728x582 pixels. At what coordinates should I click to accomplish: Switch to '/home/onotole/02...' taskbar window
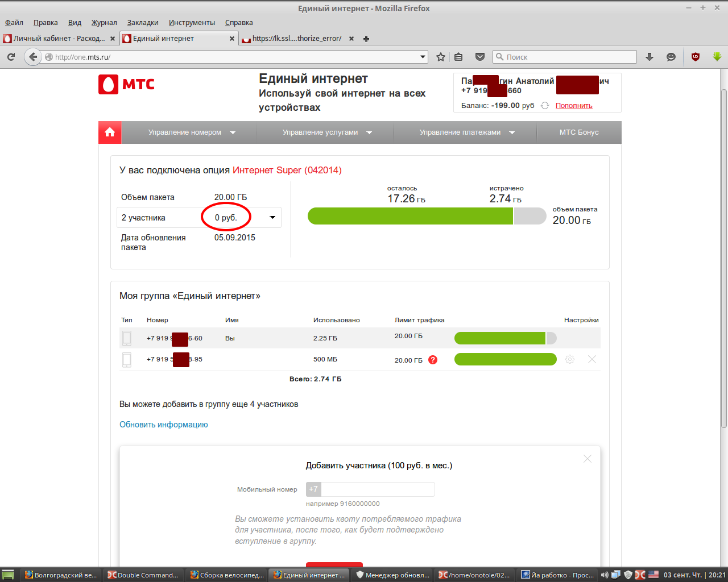point(475,575)
